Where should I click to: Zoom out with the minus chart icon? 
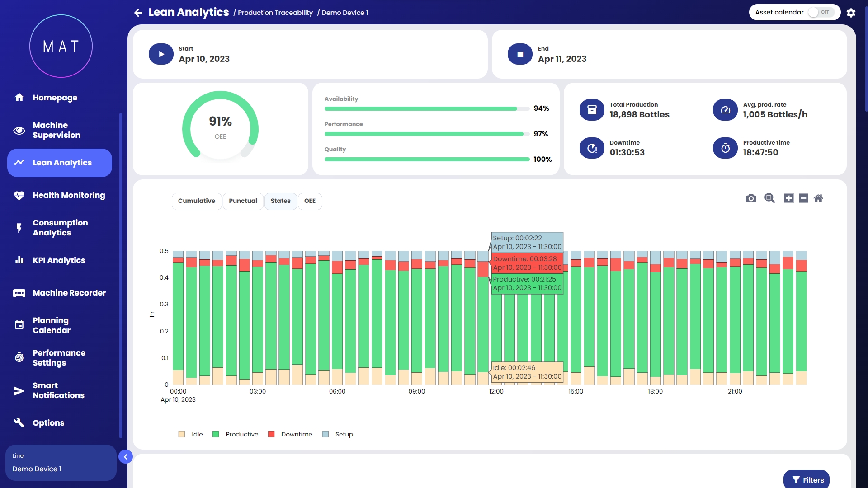(803, 198)
